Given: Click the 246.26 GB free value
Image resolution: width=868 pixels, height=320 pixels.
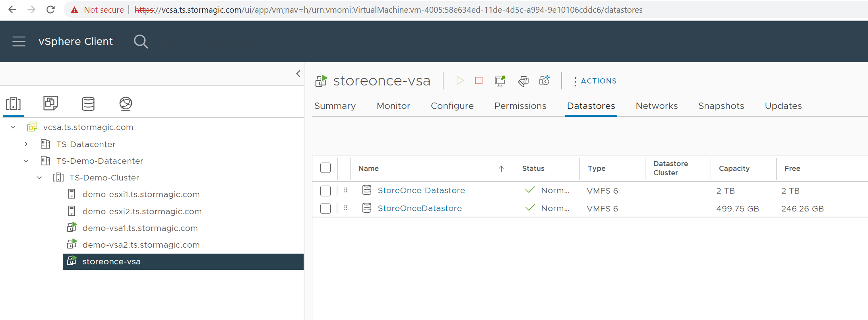Looking at the screenshot, I should [x=802, y=209].
